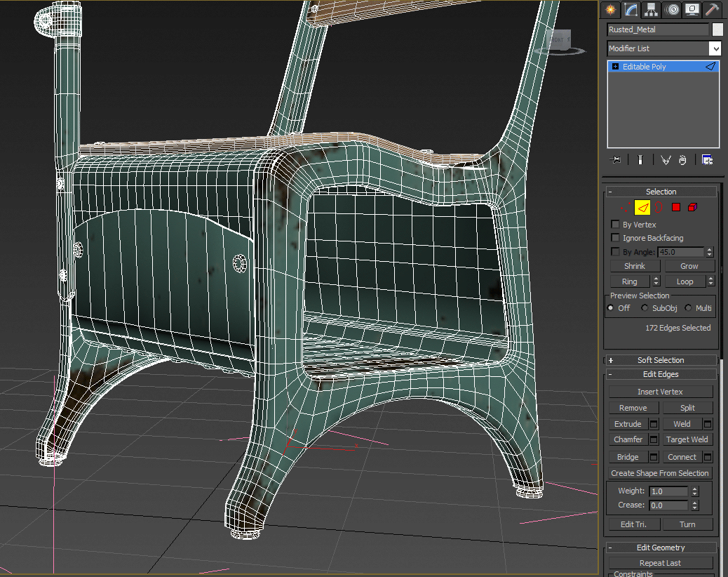Screen dimensions: 728x577
Task: Enable the By Vertex checkbox
Action: tap(616, 225)
